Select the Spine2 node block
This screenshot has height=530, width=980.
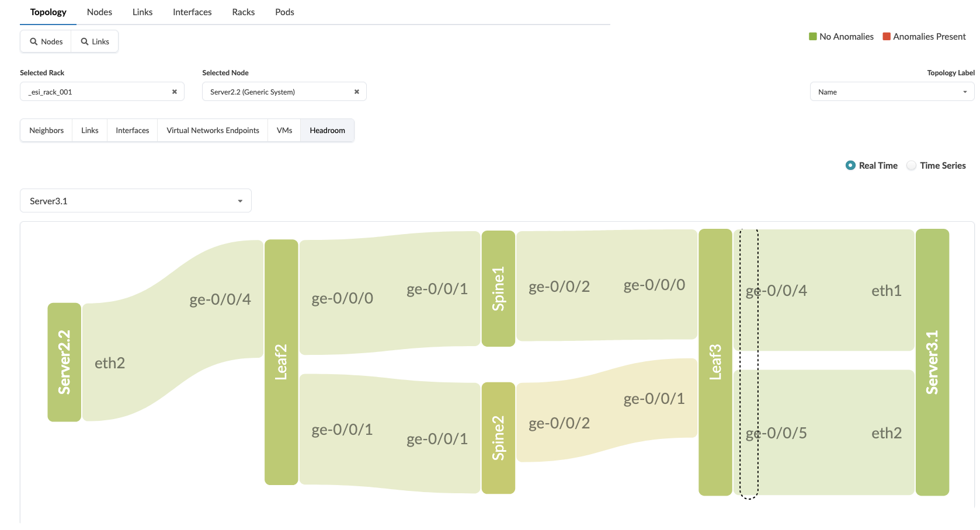coord(498,438)
